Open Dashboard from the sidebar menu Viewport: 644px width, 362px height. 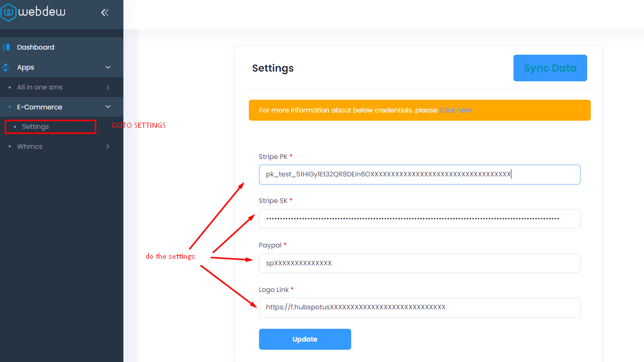click(36, 47)
